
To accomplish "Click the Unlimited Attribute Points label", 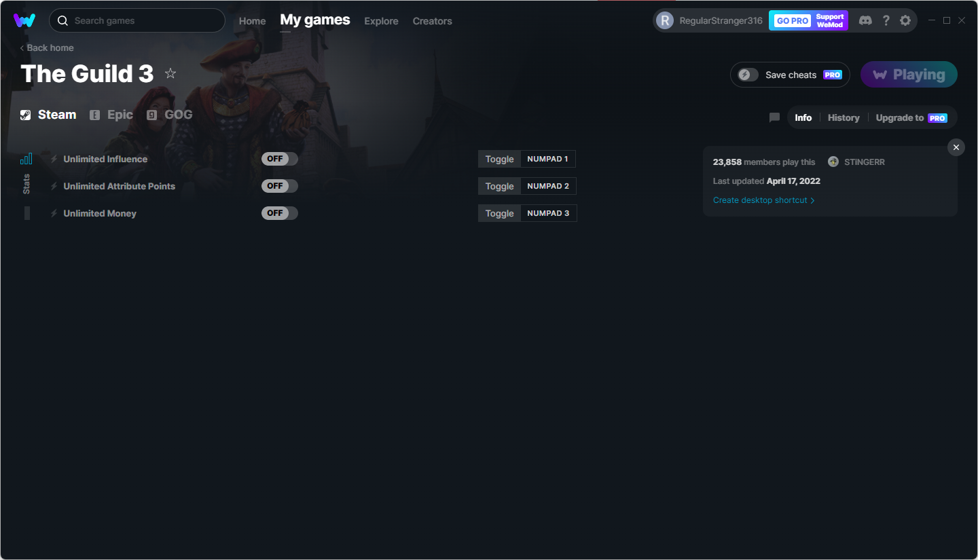I will click(x=120, y=186).
